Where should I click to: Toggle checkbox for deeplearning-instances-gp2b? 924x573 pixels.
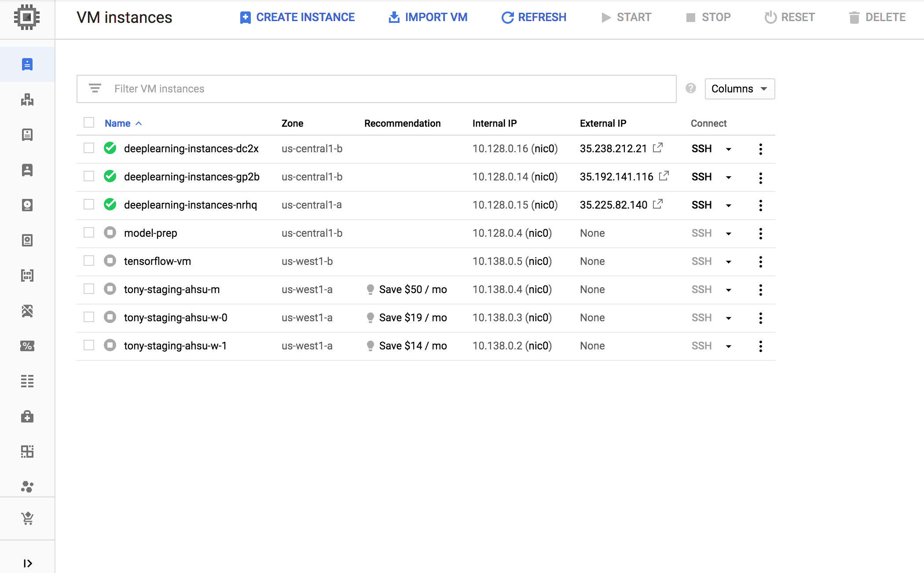89,176
